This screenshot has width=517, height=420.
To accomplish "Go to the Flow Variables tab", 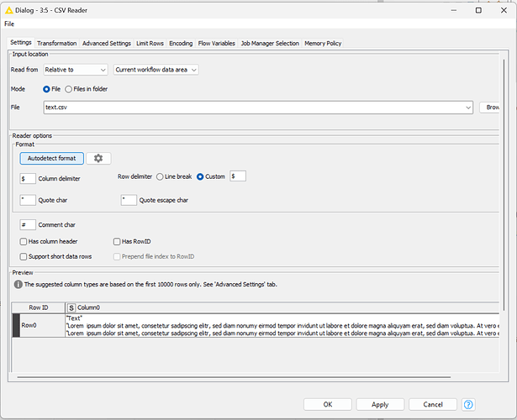I will (x=217, y=43).
